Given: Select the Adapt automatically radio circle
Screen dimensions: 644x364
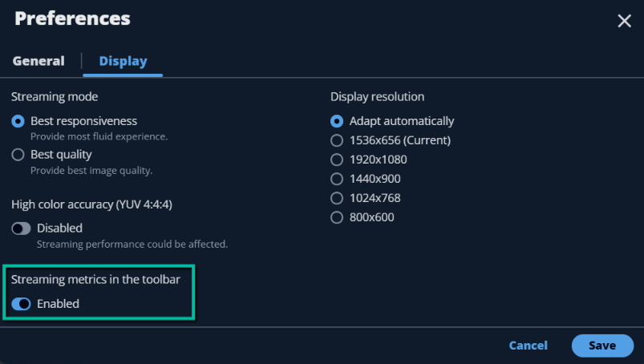Looking at the screenshot, I should (337, 121).
